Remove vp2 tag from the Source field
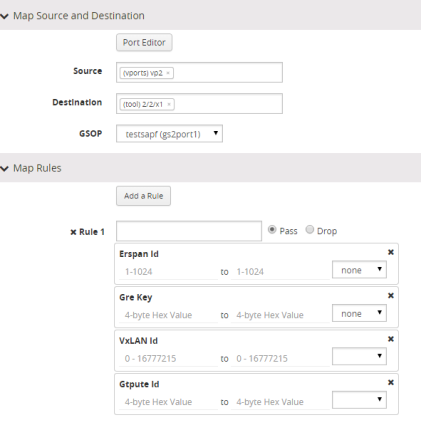Screen dimensions: 421x425 168,73
